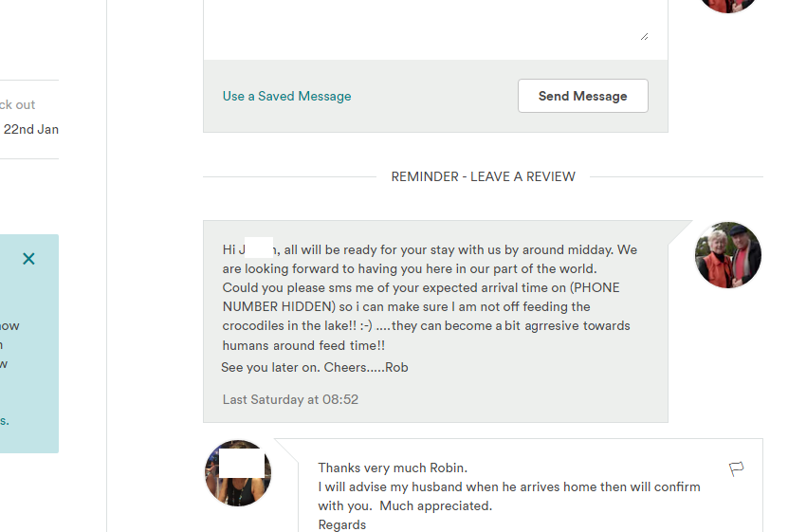Image resolution: width=788 pixels, height=532 pixels.
Task: Click the Last Saturday at 08:52 timestamp
Action: coord(290,399)
